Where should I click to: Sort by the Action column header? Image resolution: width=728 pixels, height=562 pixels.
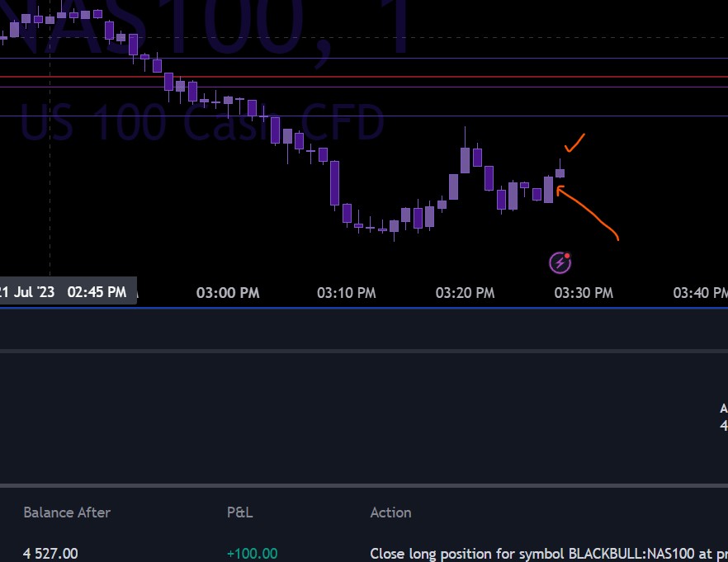pos(390,512)
